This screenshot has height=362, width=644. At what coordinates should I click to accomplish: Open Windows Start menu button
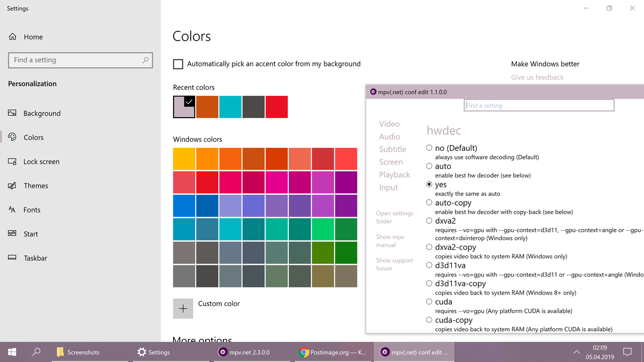pos(12,352)
